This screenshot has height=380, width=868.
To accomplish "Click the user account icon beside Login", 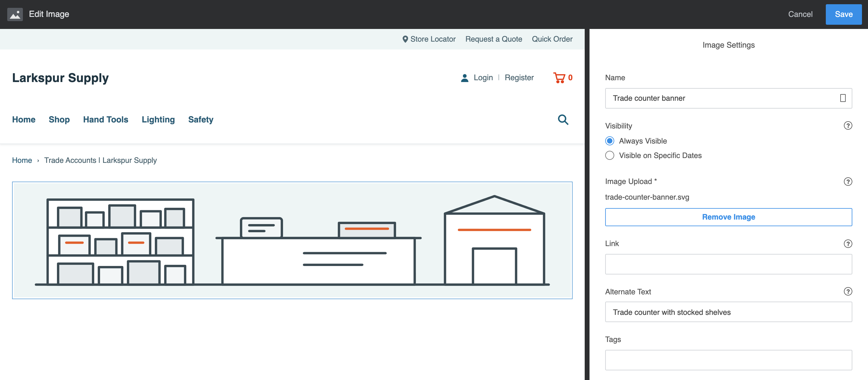I will tap(464, 78).
